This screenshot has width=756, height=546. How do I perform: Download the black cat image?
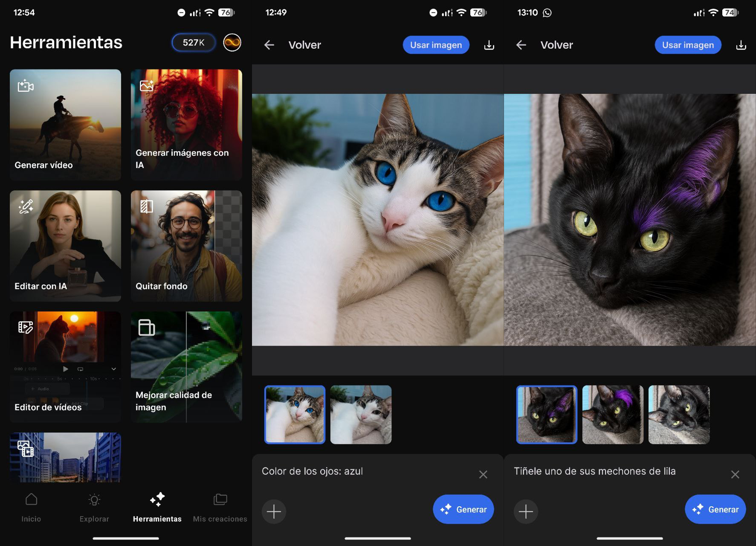[x=741, y=45]
